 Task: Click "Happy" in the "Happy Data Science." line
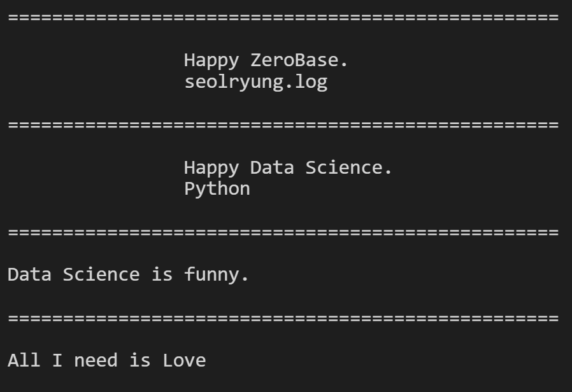pyautogui.click(x=211, y=168)
